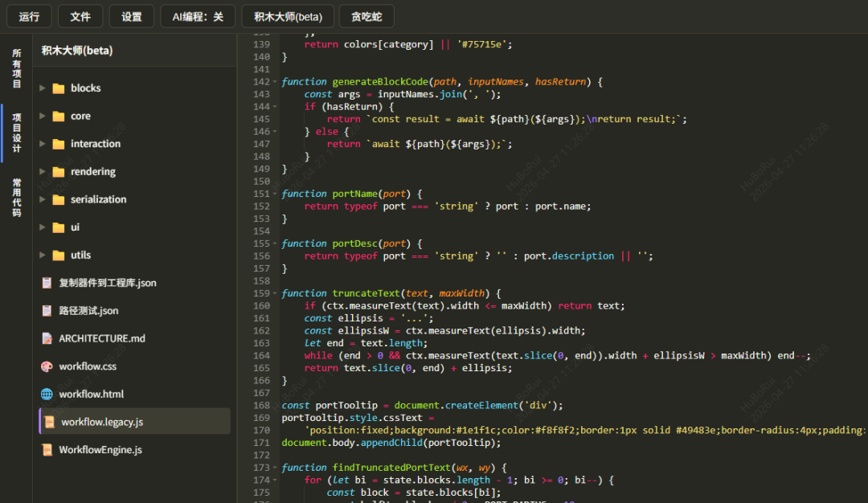Viewport: 868px width, 503px height.
Task: Click the ARCHITECTURE.md document icon
Action: 47,338
